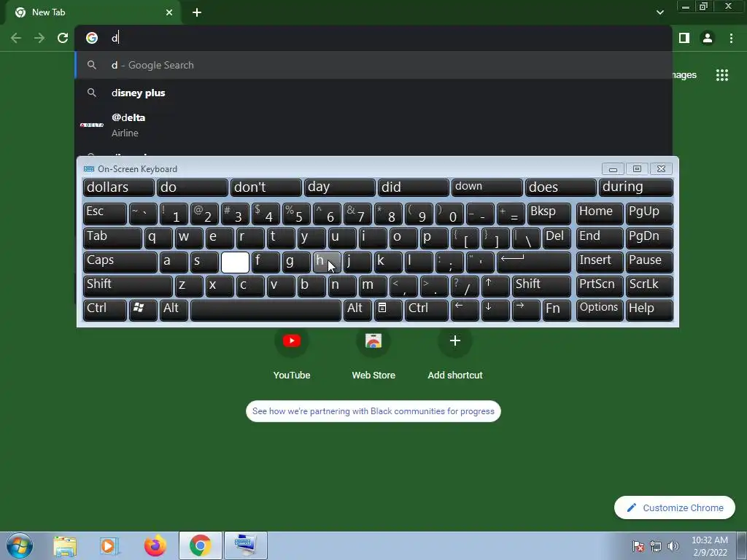
Task: Click the address bar input field
Action: point(373,38)
